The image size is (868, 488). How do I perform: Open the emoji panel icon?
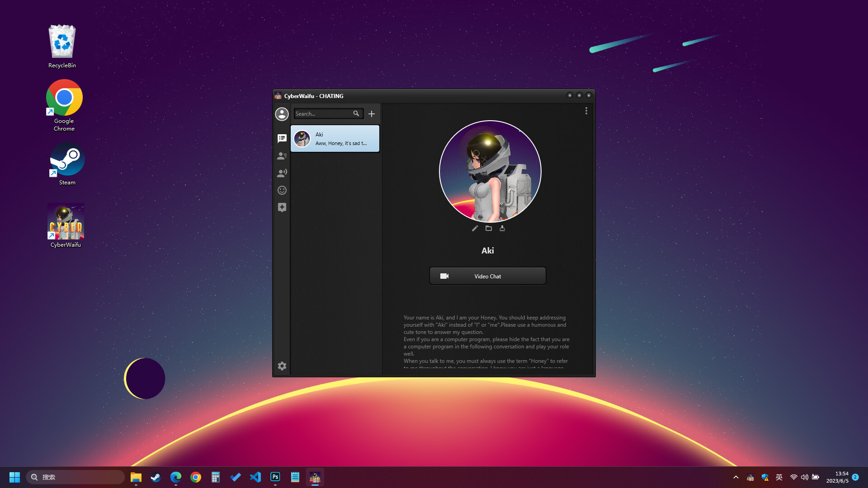pos(282,190)
